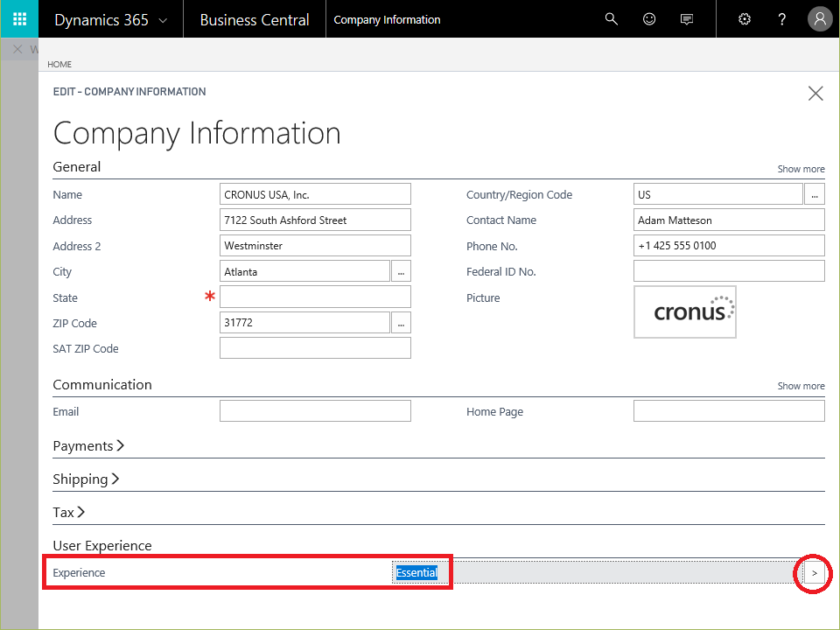Select the HOME tab
Viewport: 840px width, 630px height.
click(59, 64)
